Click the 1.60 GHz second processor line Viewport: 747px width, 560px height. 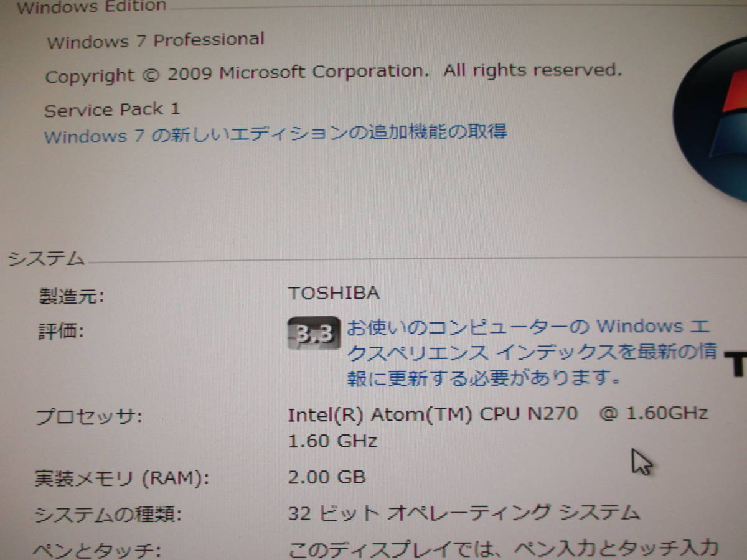click(x=333, y=442)
